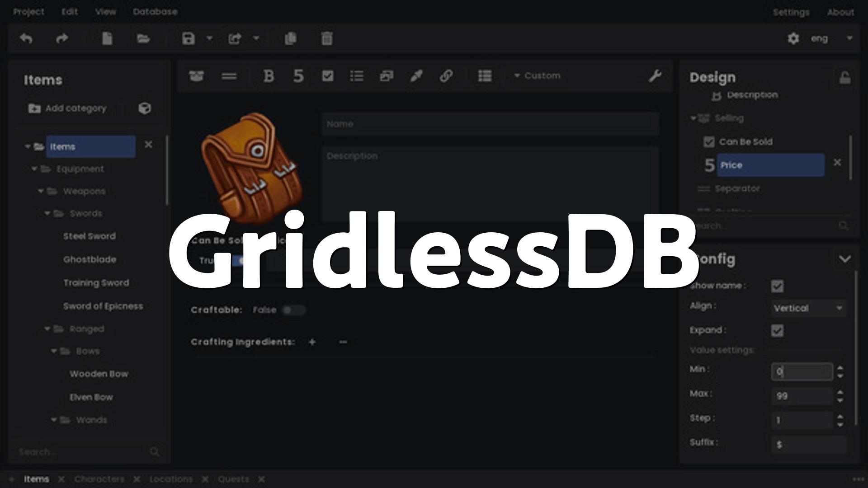Collapse the Ranged folder
This screenshot has height=488, width=868.
click(x=47, y=329)
